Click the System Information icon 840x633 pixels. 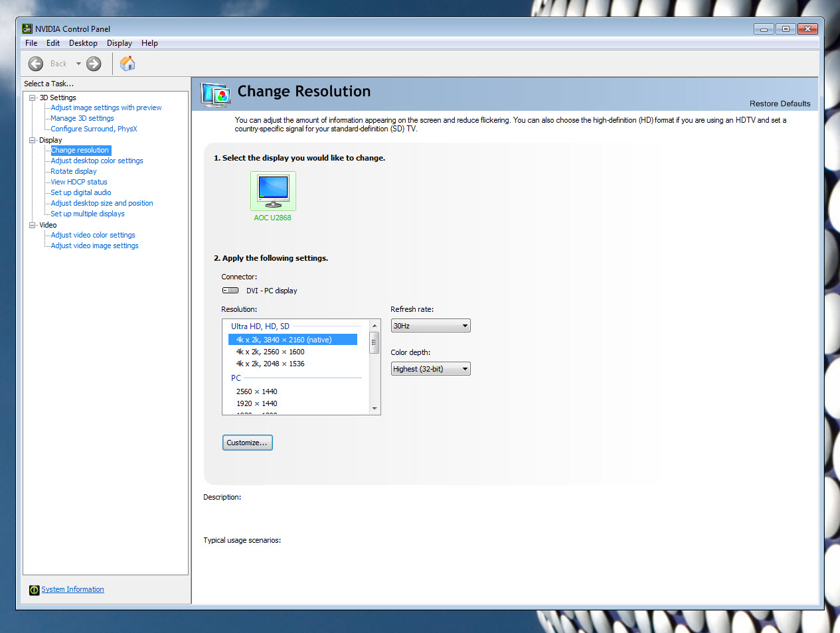(x=35, y=590)
